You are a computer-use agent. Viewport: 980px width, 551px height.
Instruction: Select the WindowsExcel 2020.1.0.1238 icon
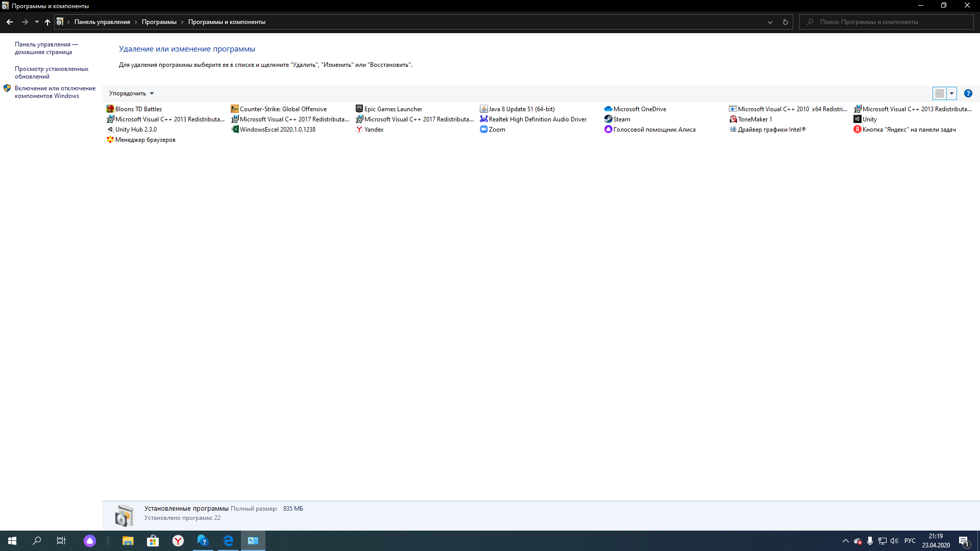pyautogui.click(x=234, y=129)
